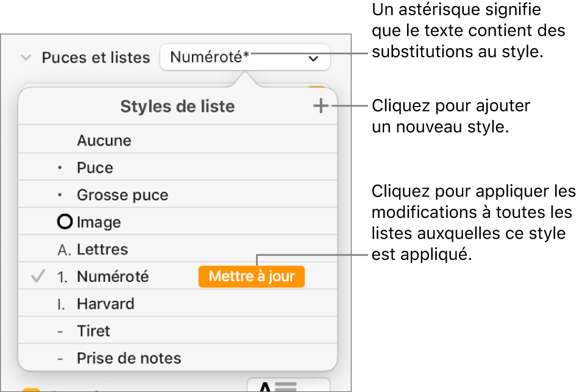Choose the Grosse puce list style
Viewport: 585px width, 392px height.
(x=177, y=195)
